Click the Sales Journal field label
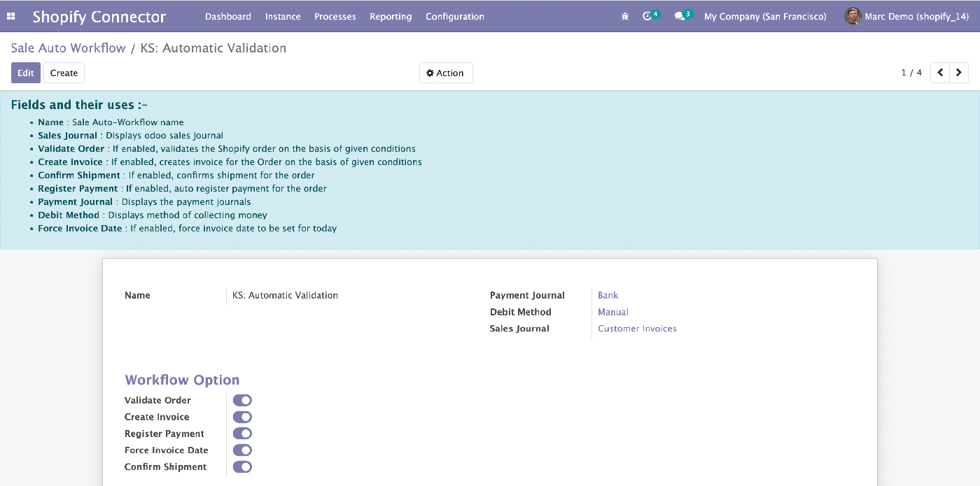 (x=519, y=329)
